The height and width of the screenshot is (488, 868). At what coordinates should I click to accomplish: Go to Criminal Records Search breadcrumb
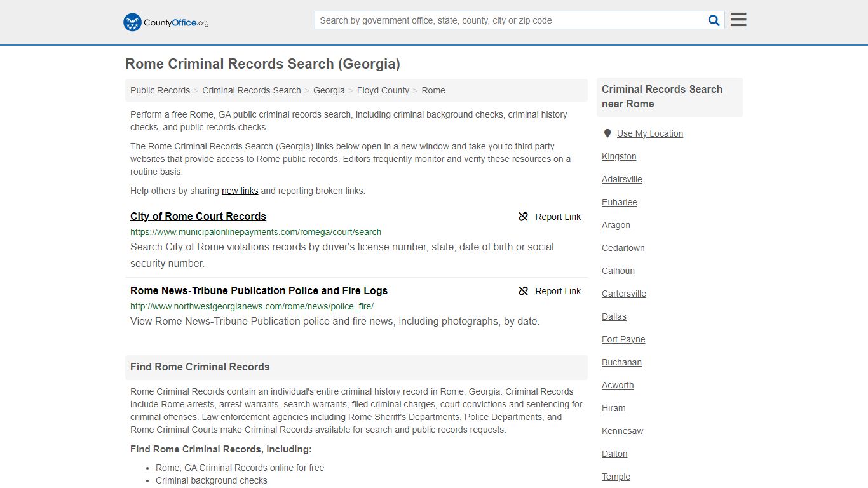click(x=252, y=90)
